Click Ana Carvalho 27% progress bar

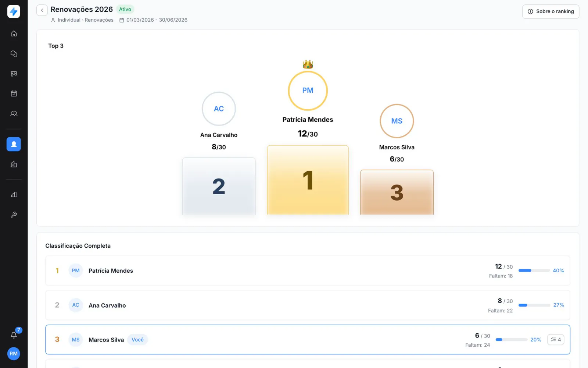(x=534, y=305)
